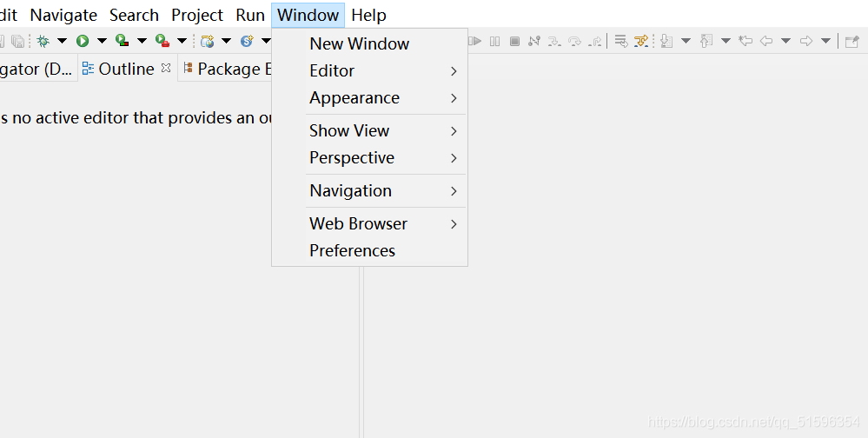Expand the Show View submenu
The width and height of the screenshot is (868, 438).
click(x=370, y=130)
